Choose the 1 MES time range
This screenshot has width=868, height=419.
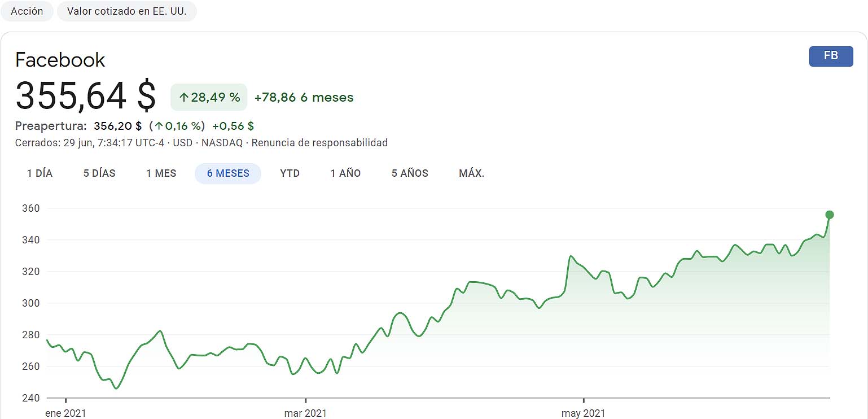click(x=161, y=173)
